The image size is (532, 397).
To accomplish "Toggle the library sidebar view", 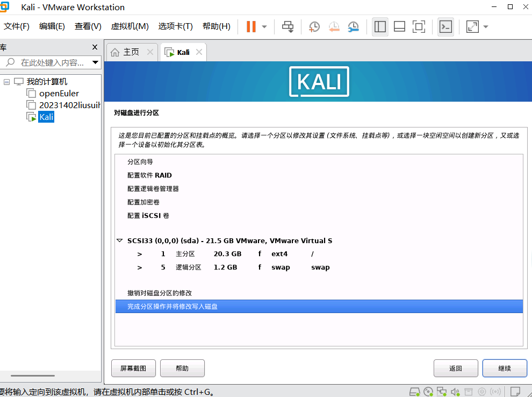I will click(x=380, y=26).
